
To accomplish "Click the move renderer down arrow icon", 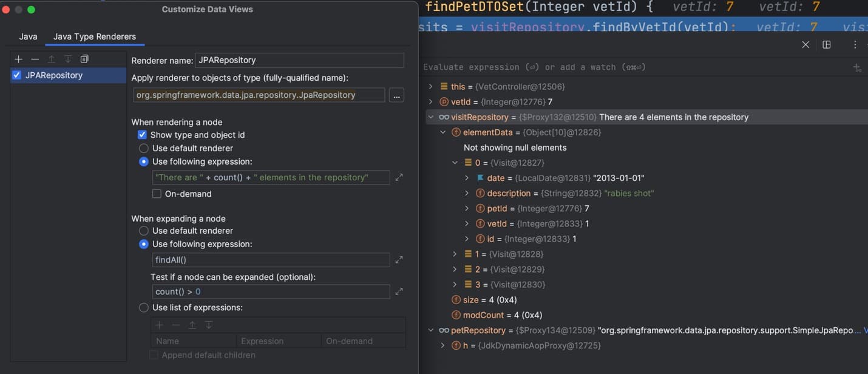I will point(68,59).
